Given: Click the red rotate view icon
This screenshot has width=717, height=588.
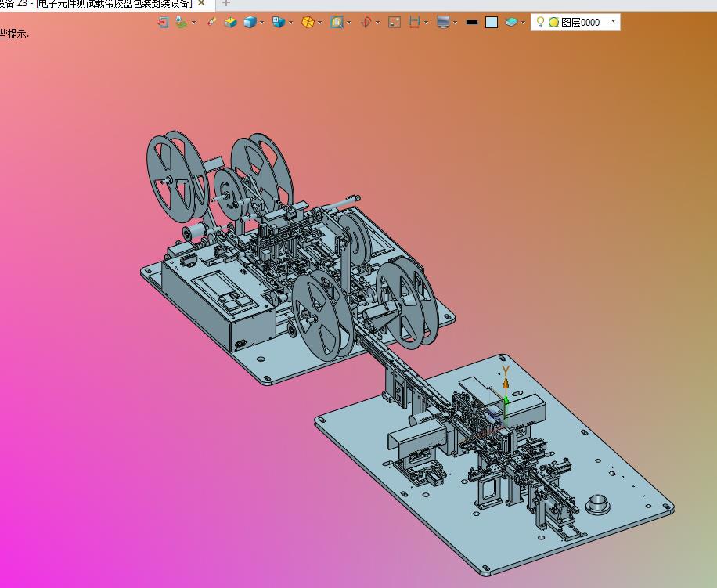Looking at the screenshot, I should 366,22.
